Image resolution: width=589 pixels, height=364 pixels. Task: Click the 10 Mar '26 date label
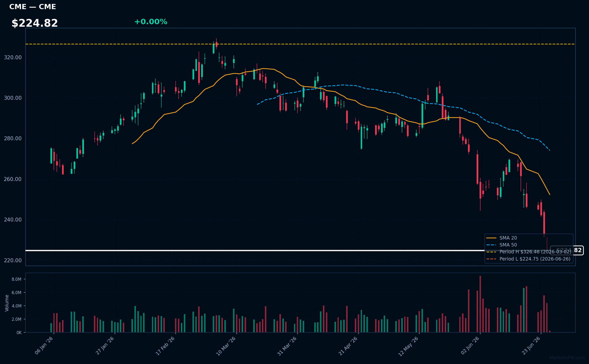[226, 346]
